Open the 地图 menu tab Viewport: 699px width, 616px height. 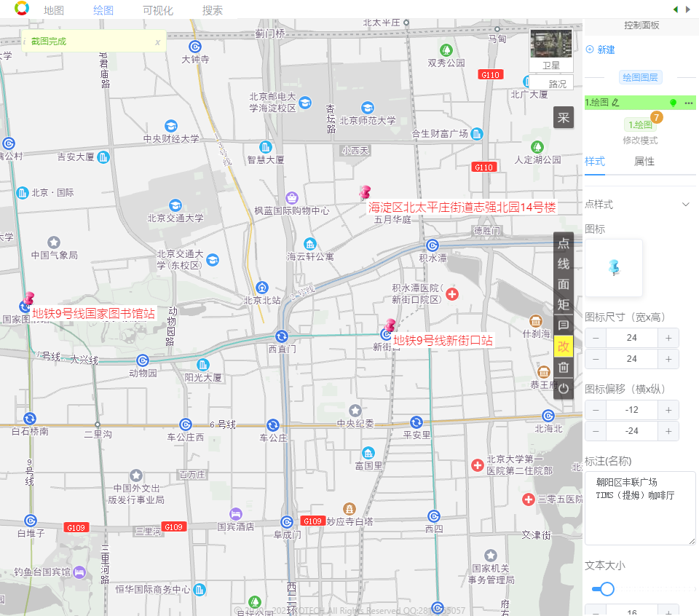[x=53, y=10]
